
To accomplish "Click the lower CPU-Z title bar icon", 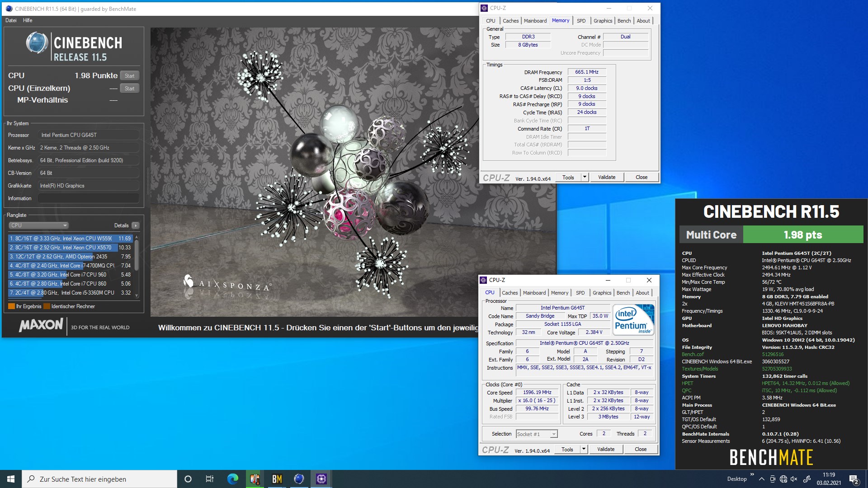I will point(483,280).
